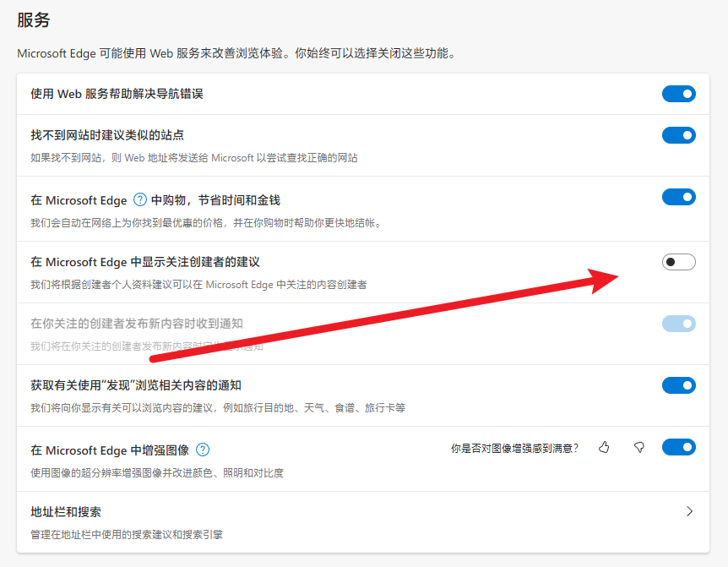Disable 找不到网站时建议类似的站点 toggle

pyautogui.click(x=678, y=135)
